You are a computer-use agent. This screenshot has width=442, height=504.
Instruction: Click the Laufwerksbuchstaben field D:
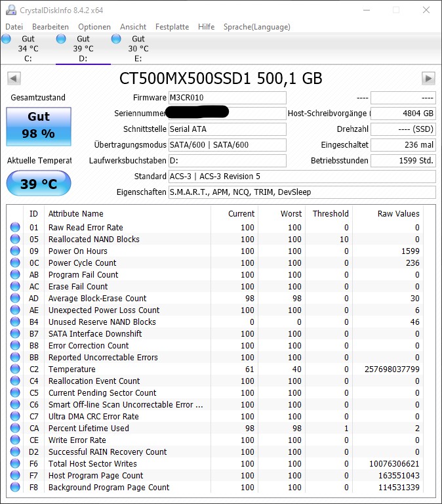coord(228,160)
